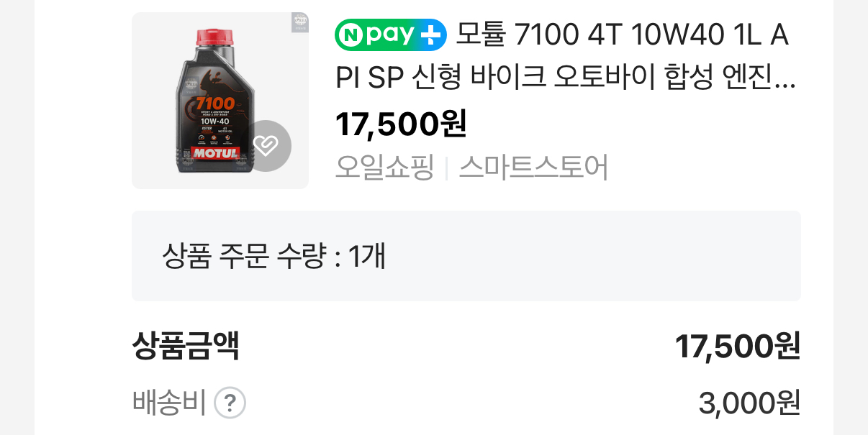The width and height of the screenshot is (868, 435).
Task: Open the 모튤 7100 4T 10W40 product title
Action: (566, 57)
